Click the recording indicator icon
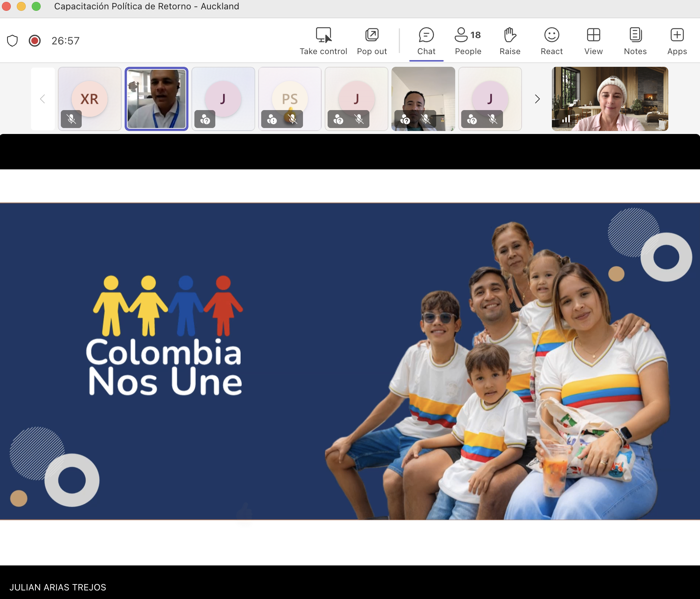 click(x=35, y=40)
